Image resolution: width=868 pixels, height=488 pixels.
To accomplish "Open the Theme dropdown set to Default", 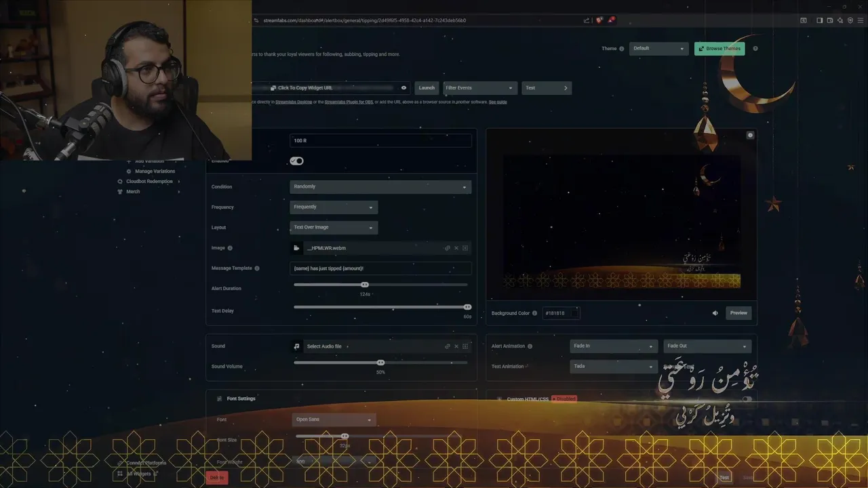I will [659, 49].
